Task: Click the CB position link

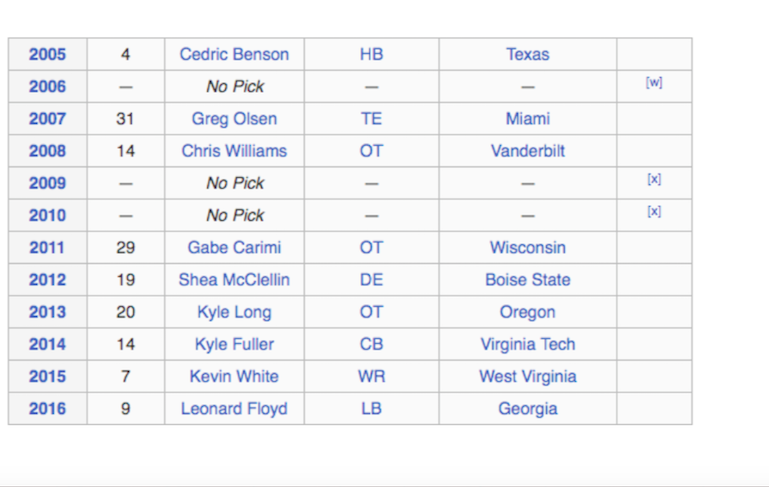Action: coord(371,344)
